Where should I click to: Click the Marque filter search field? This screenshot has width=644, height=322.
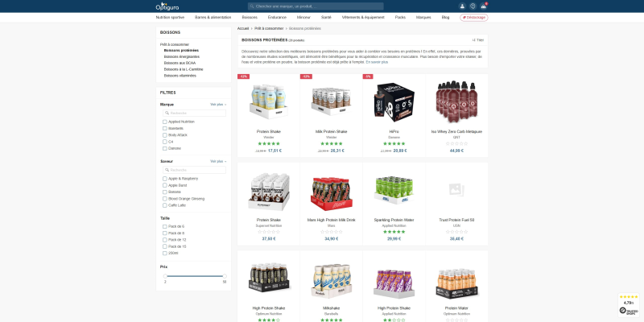(194, 113)
